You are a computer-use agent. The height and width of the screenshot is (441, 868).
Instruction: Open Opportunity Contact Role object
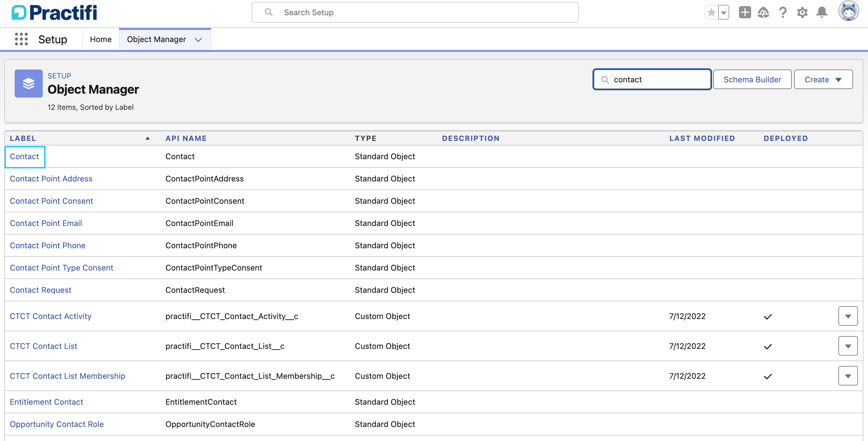[57, 424]
